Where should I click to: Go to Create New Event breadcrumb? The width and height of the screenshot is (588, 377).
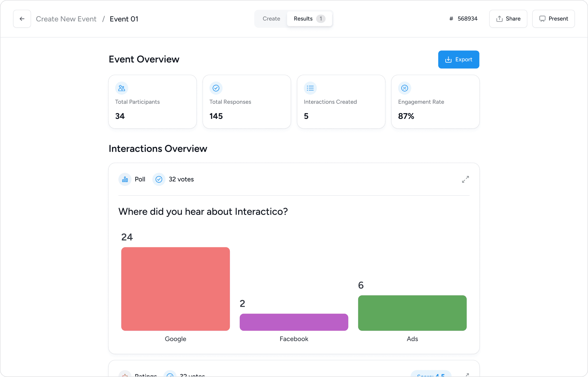coord(66,19)
